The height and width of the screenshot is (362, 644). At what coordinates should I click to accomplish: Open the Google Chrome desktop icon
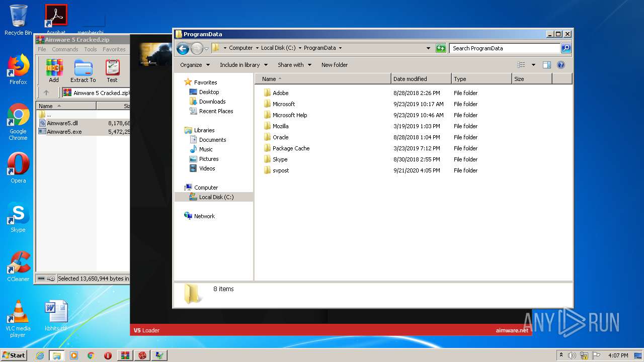click(x=18, y=122)
